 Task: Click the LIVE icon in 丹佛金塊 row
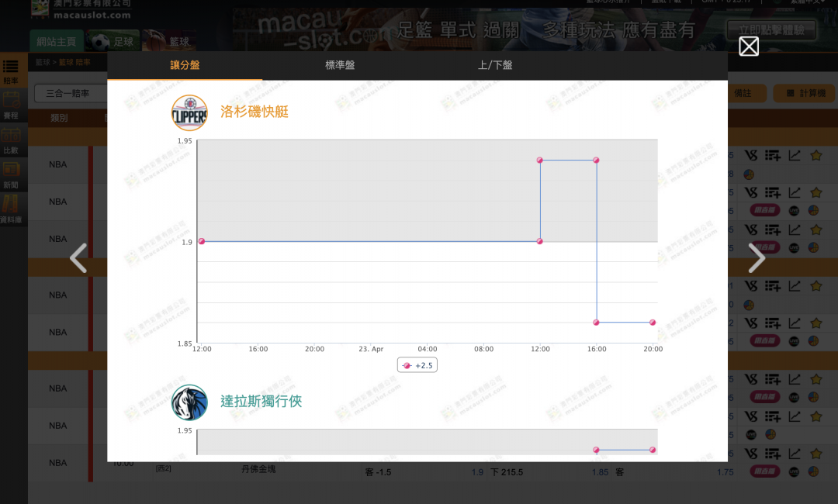point(795,471)
